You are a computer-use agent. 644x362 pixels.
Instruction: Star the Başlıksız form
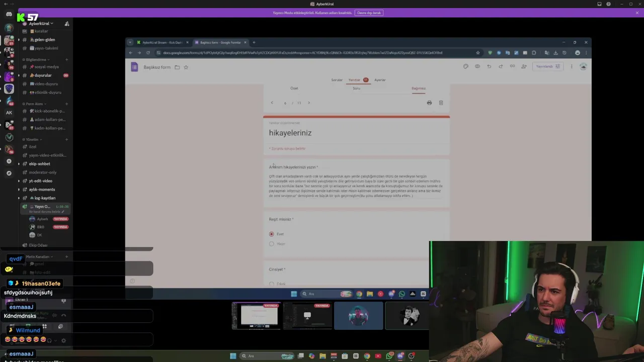(186, 67)
